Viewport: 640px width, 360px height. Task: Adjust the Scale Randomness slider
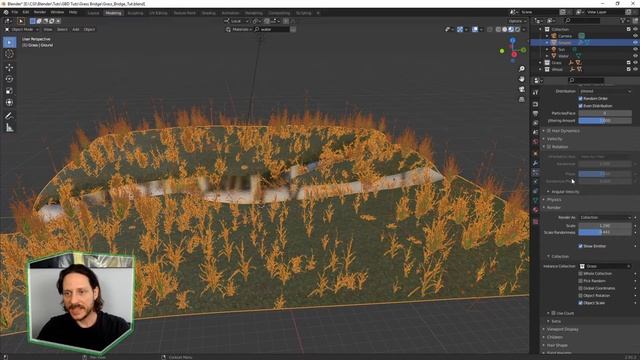pyautogui.click(x=605, y=232)
